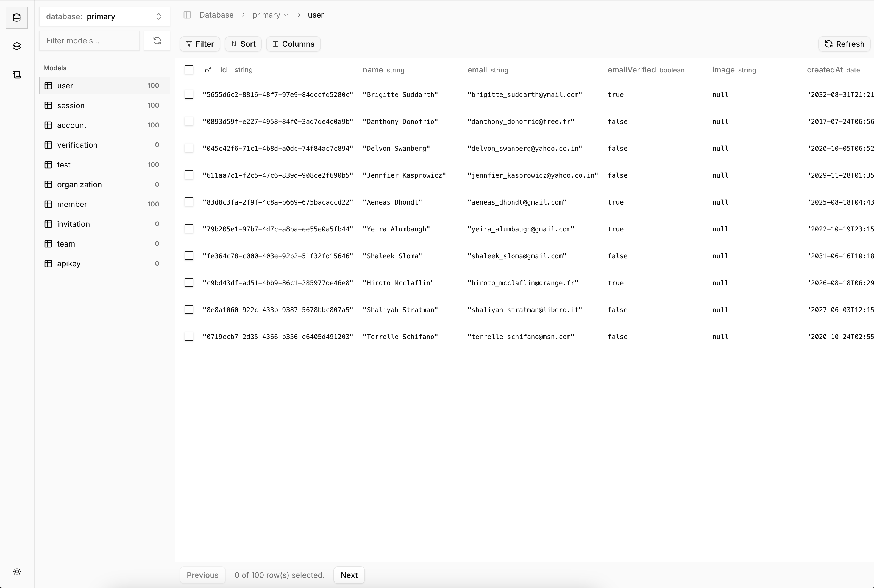Click table icon beside apikey model
This screenshot has height=588, width=874.
point(48,264)
